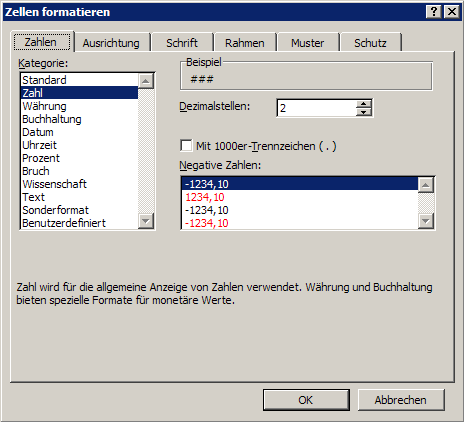Click the negative numbers list up arrow

(x=426, y=185)
